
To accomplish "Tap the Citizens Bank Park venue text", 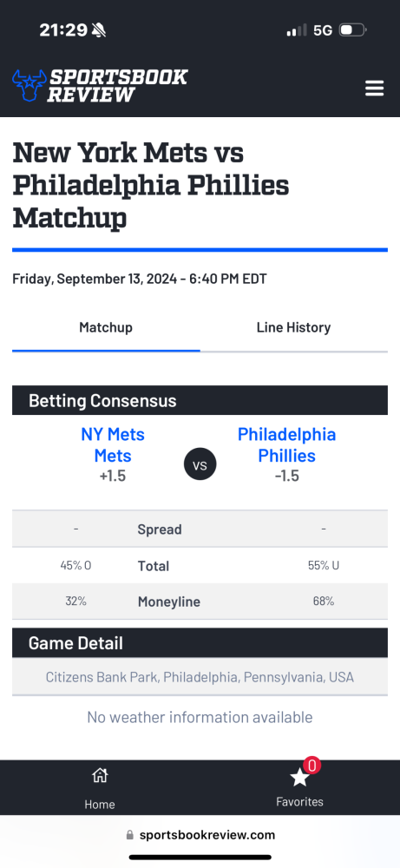I will 200,677.
